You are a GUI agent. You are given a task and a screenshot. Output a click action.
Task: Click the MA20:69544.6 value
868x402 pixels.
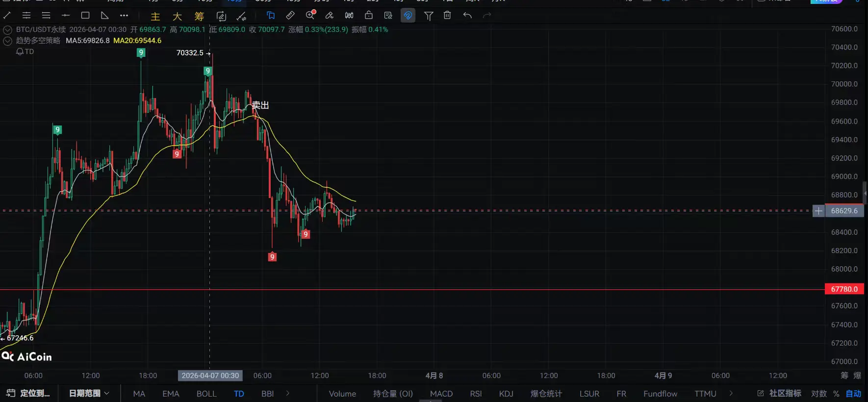pos(137,41)
